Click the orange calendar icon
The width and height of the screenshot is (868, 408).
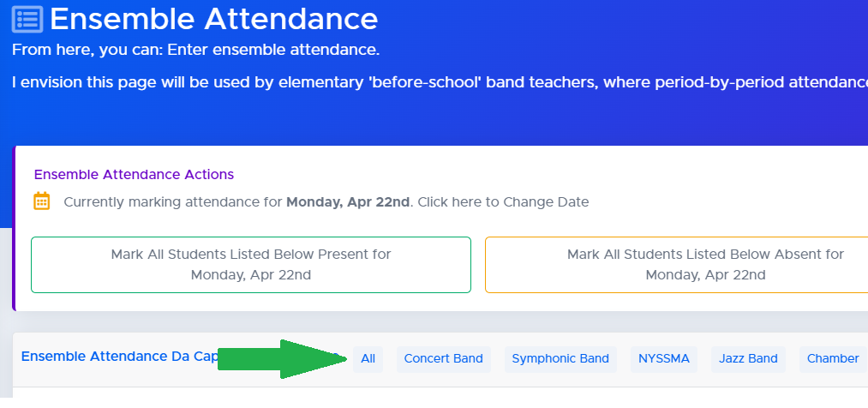click(42, 201)
